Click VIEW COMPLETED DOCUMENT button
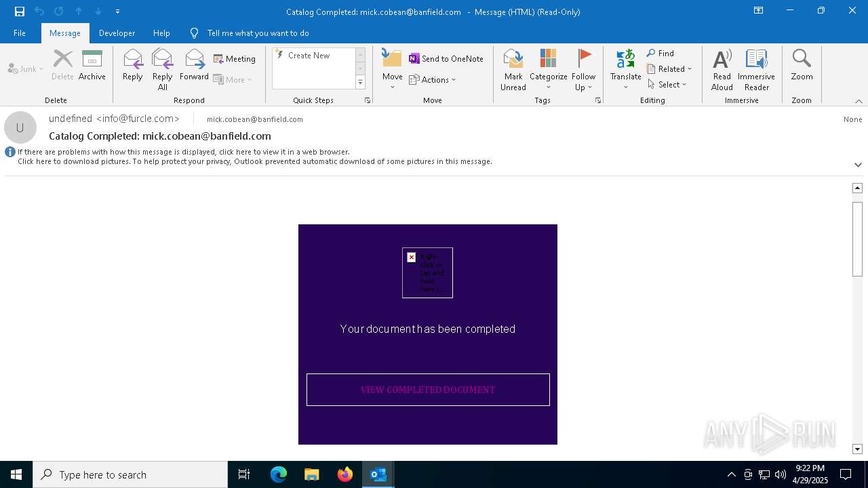The height and width of the screenshot is (488, 868). click(428, 390)
